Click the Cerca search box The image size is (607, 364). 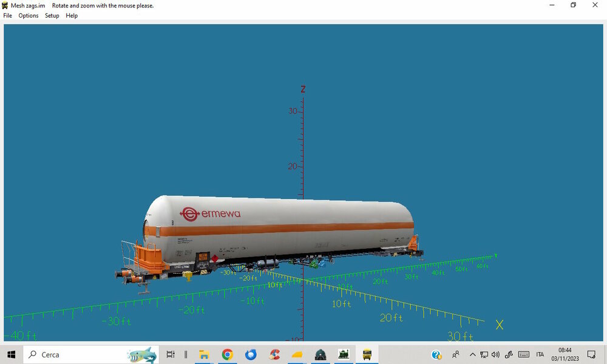tap(91, 354)
